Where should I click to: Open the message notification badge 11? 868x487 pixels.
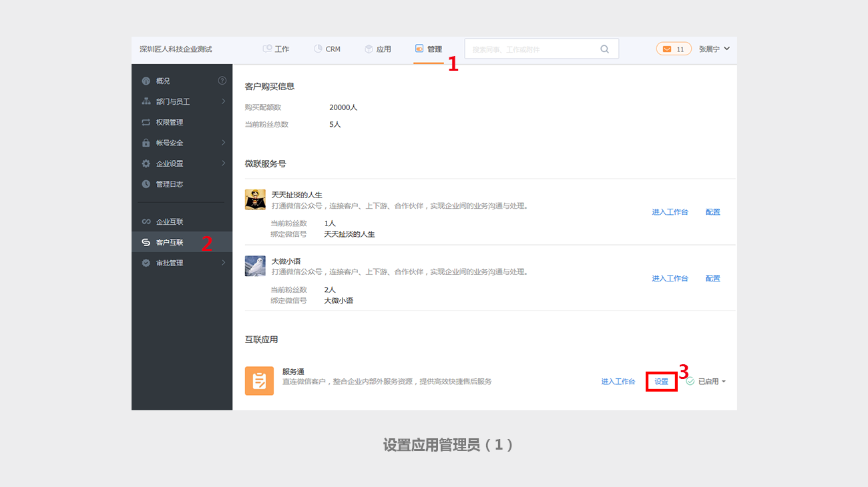tap(674, 49)
